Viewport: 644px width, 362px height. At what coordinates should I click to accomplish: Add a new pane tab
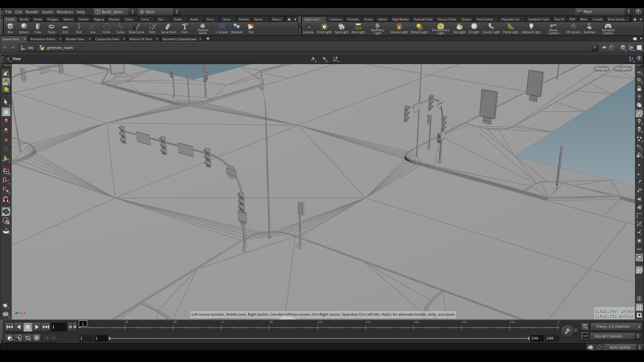(x=208, y=39)
